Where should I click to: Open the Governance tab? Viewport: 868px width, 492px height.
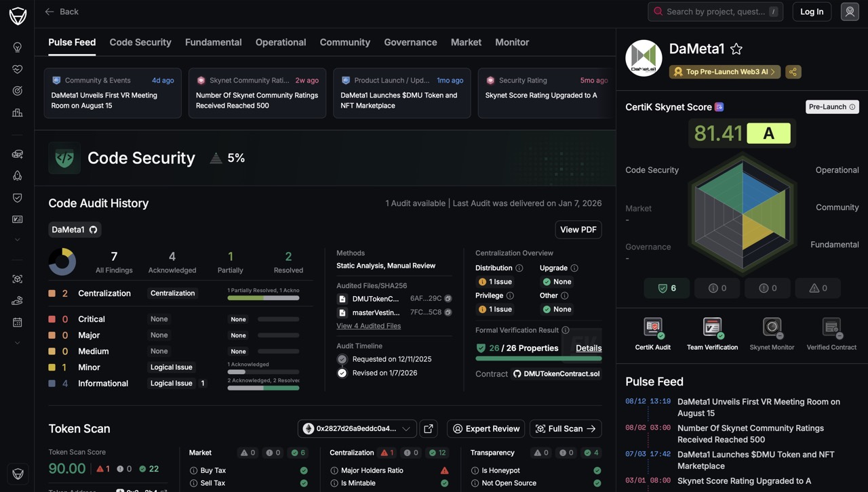tap(410, 42)
